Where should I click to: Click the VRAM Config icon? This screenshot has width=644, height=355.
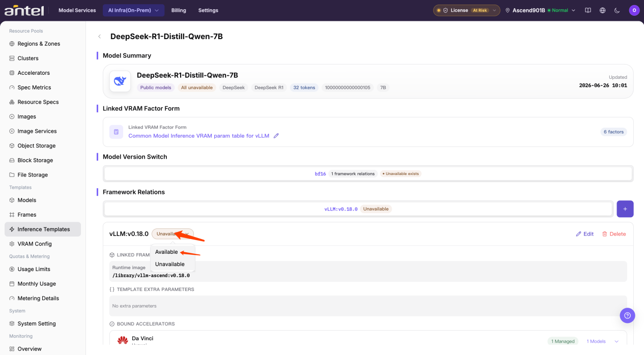click(12, 244)
